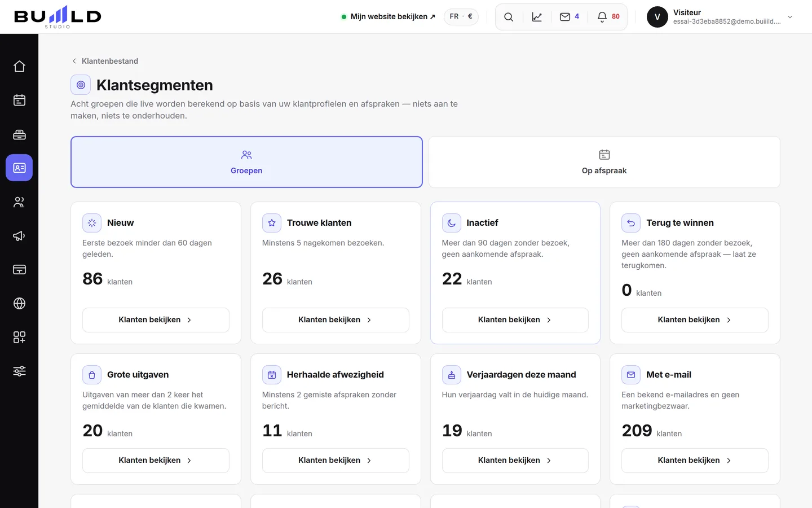Viewport: 812px width, 508px height.
Task: Click the Herhaalde afwezigheid card title
Action: pos(336,375)
